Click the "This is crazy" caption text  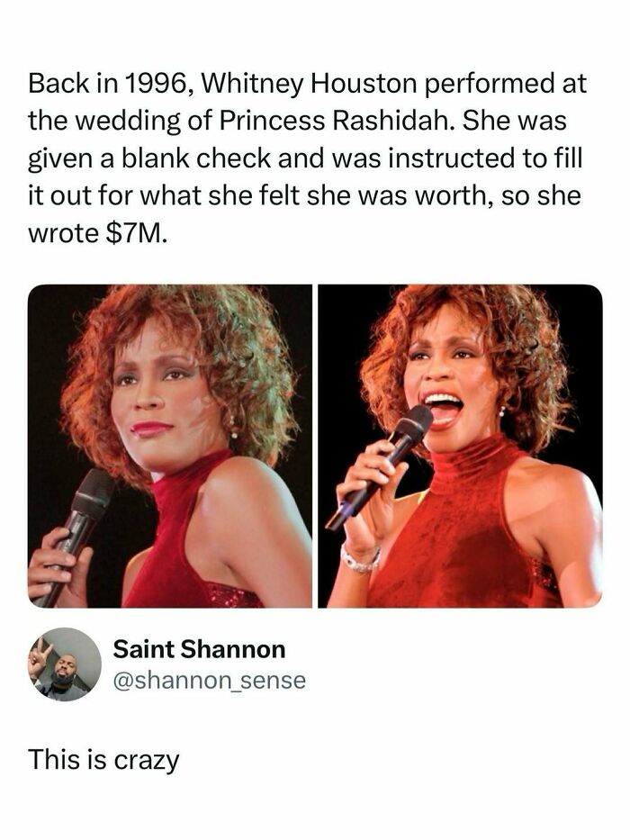(103, 759)
